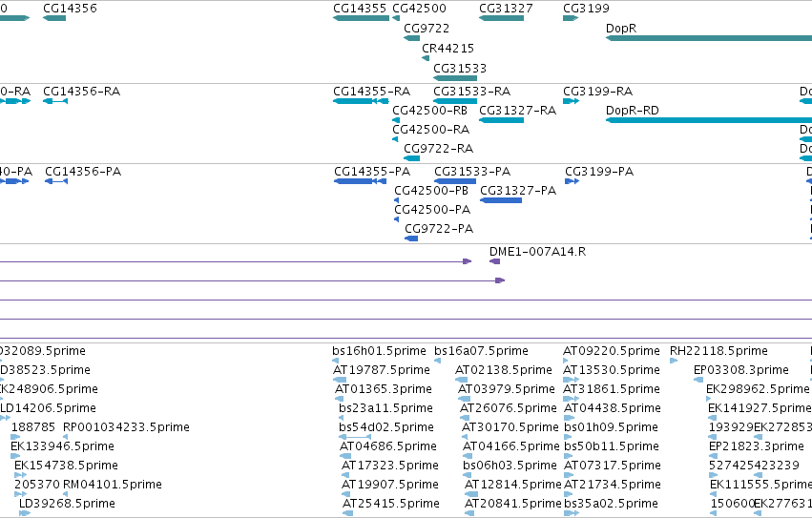Image resolution: width=812 pixels, height=518 pixels.
Task: Select protein label CG9722-PA
Action: click(x=439, y=229)
